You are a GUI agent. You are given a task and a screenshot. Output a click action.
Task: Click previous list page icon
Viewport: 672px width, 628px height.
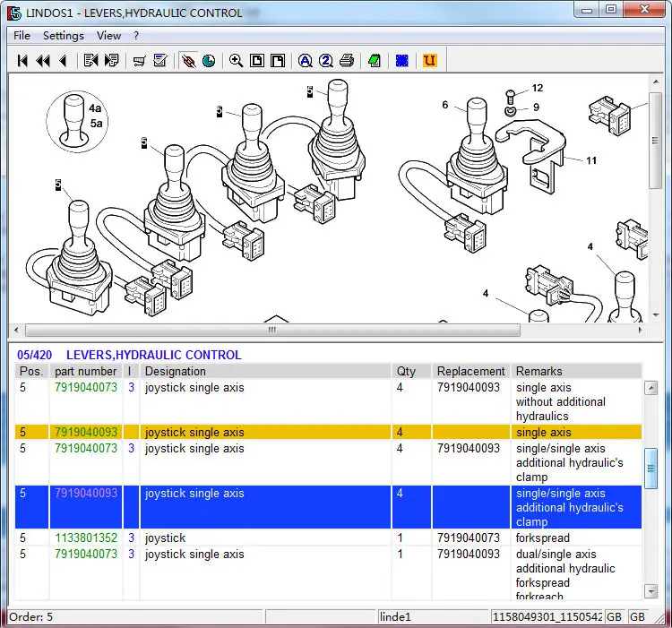pos(90,60)
